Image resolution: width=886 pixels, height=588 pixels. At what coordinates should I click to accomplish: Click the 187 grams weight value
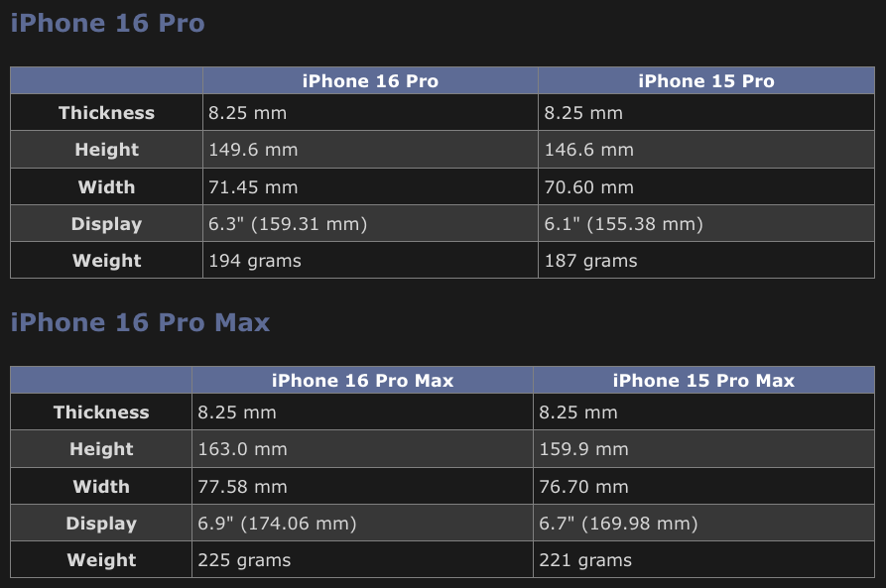(590, 262)
